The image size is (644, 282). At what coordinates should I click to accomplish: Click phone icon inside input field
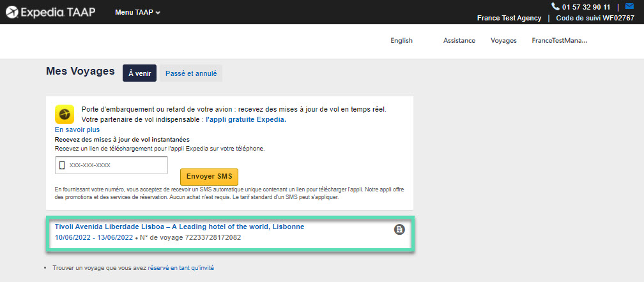[x=63, y=165]
